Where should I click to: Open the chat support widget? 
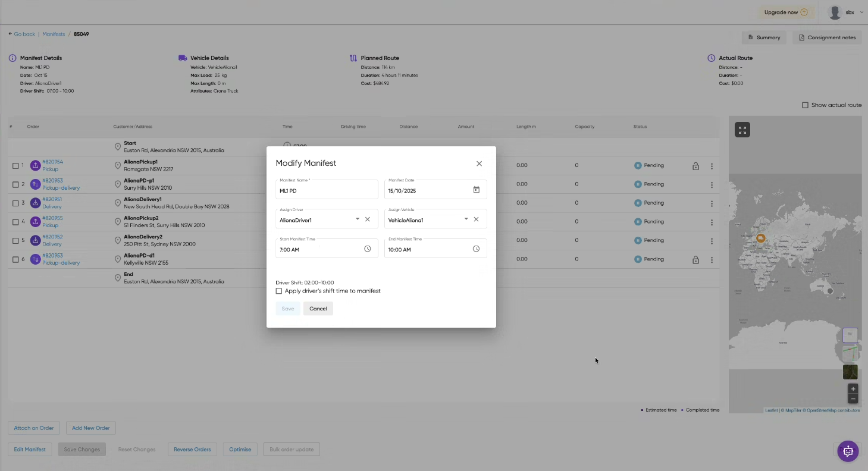click(x=848, y=451)
